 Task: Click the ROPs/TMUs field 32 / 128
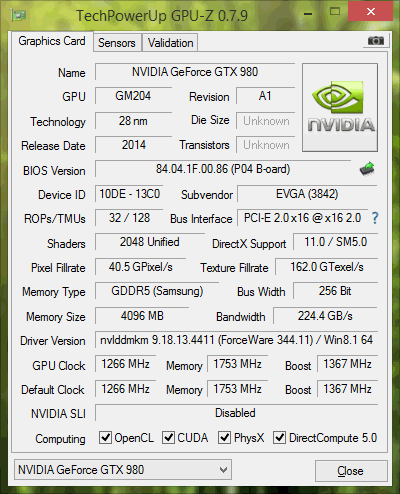coord(129,218)
